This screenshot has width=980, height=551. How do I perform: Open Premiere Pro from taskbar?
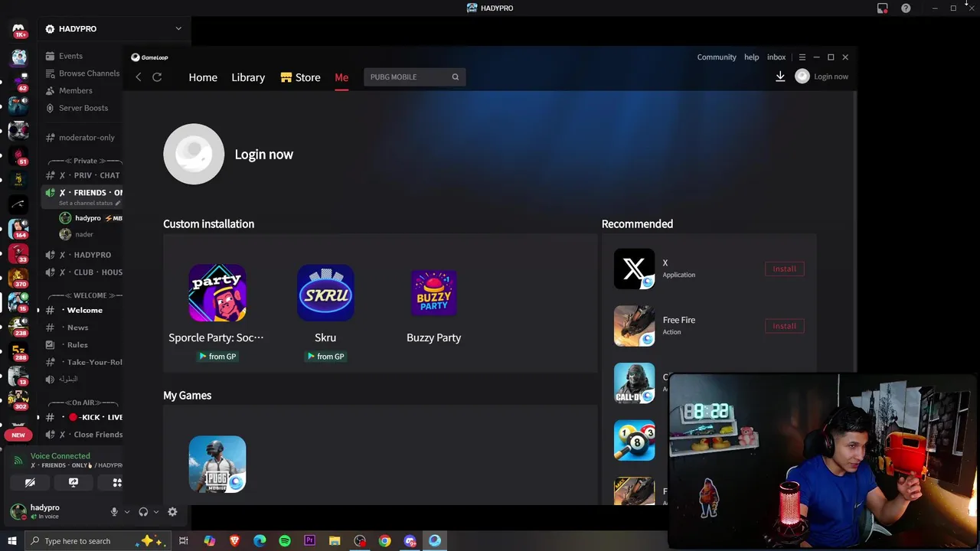309,541
